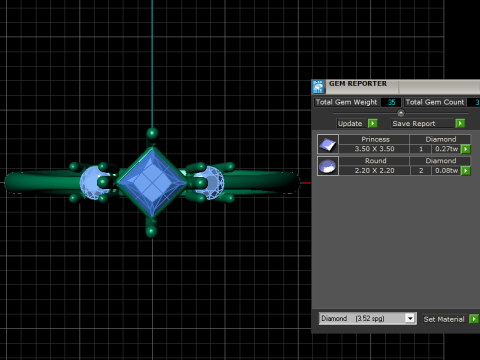
Task: Click the quantity 1 cell for Princess
Action: click(x=421, y=149)
